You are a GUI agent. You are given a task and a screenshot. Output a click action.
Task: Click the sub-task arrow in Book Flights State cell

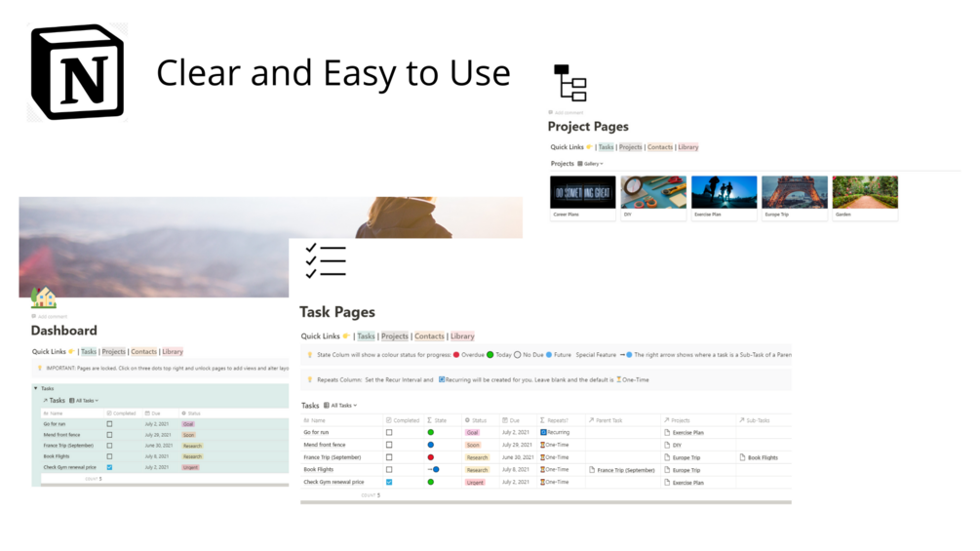click(429, 469)
